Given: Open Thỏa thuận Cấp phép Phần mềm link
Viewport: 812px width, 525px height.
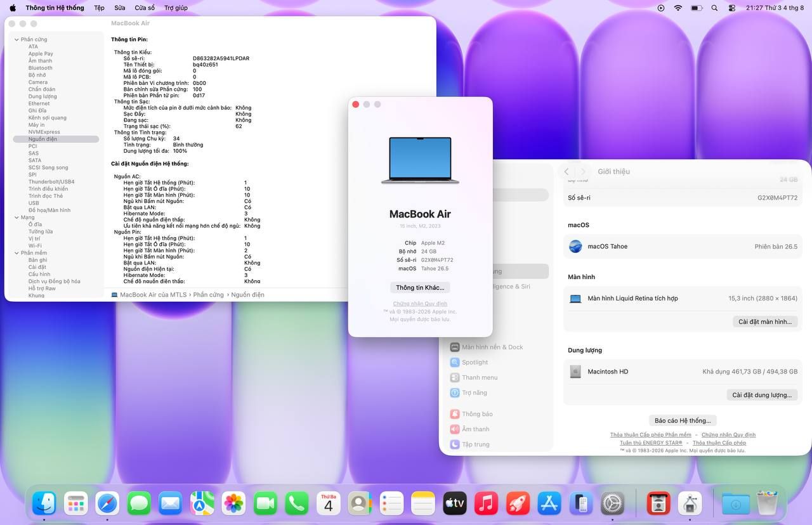Looking at the screenshot, I should pyautogui.click(x=651, y=435).
